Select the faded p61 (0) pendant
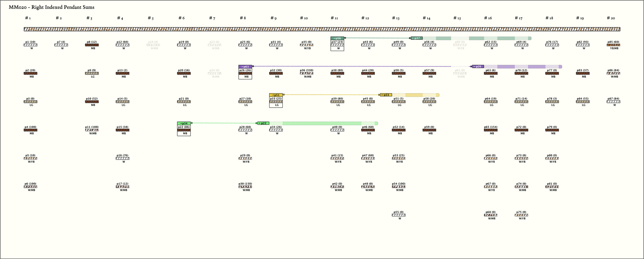Screen dimensions: 644x259 460,73
